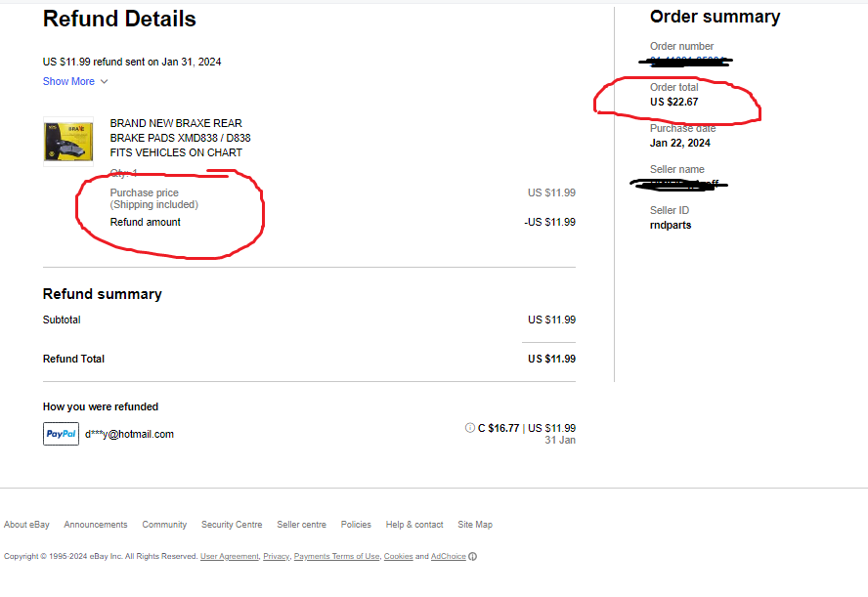Visit the Seller centre link
This screenshot has height=597, width=868.
(x=302, y=525)
